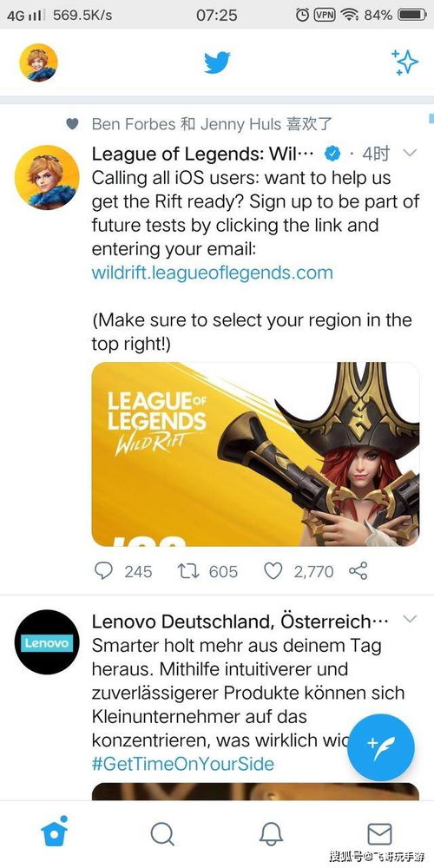Open the Search tab
434x868 pixels.
click(x=162, y=833)
